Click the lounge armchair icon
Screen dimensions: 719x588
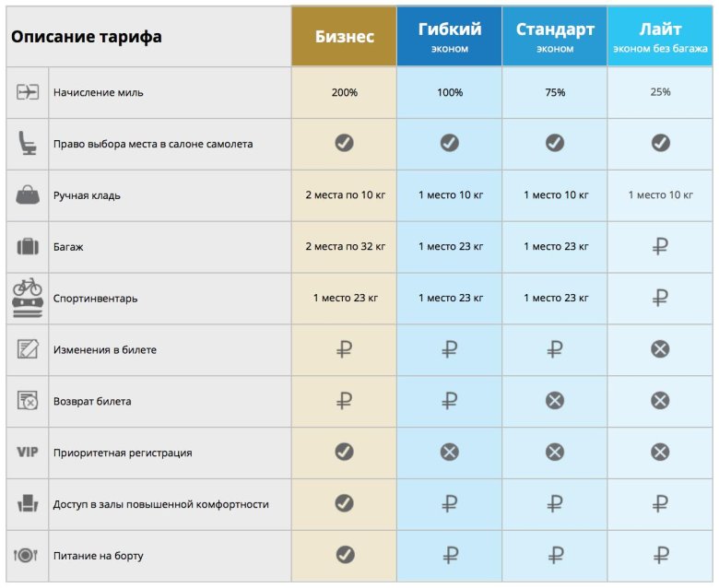pyautogui.click(x=28, y=504)
